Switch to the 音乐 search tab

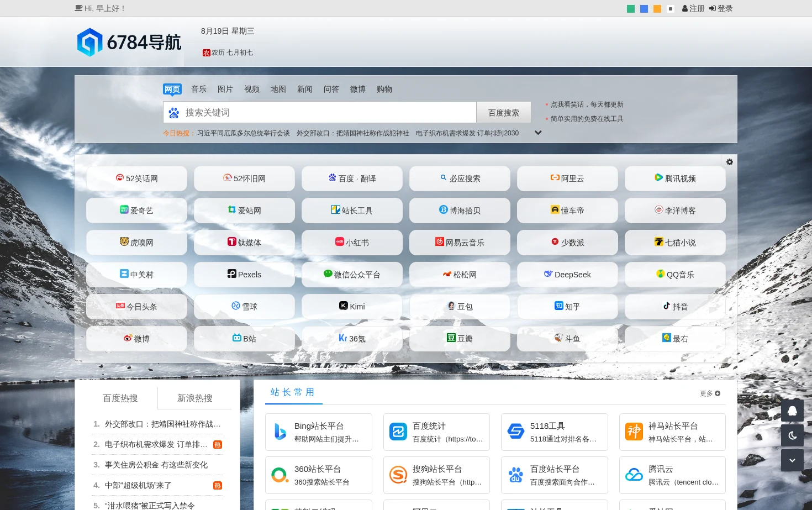pos(199,89)
